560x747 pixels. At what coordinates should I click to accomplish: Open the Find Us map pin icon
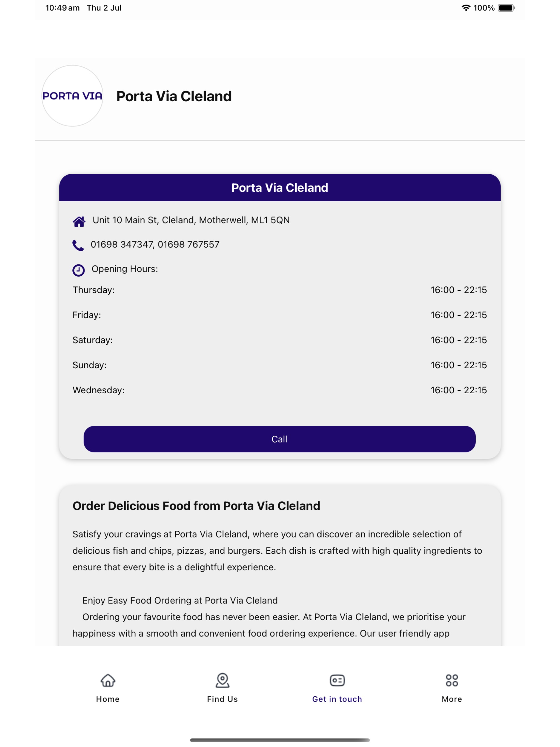click(x=222, y=680)
